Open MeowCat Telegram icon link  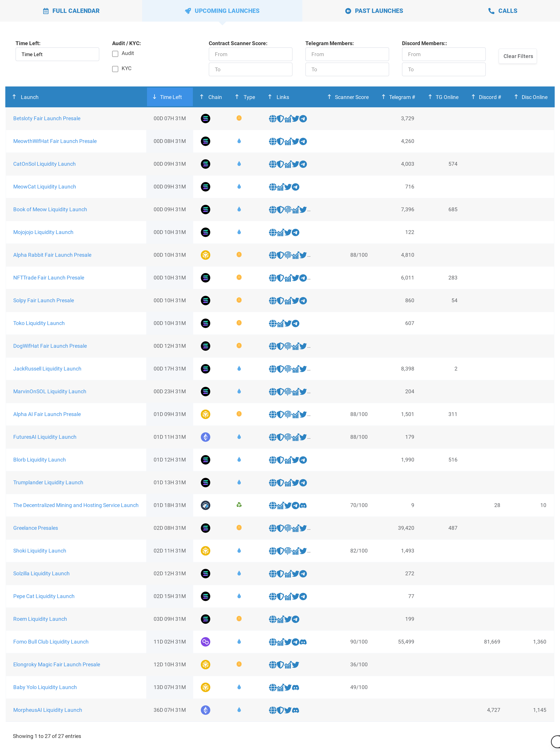click(x=296, y=187)
